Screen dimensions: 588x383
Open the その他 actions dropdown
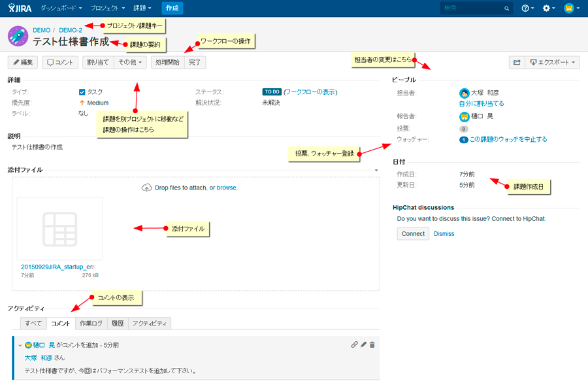130,62
